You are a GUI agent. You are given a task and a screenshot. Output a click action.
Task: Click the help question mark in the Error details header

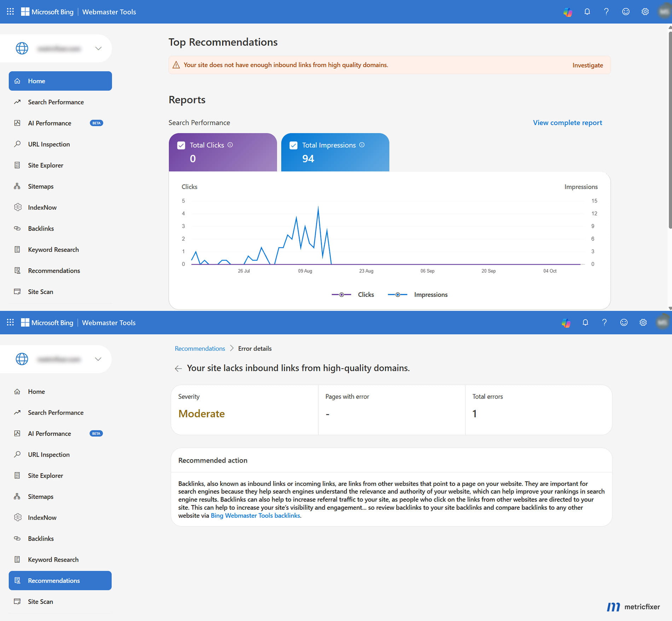click(x=604, y=322)
